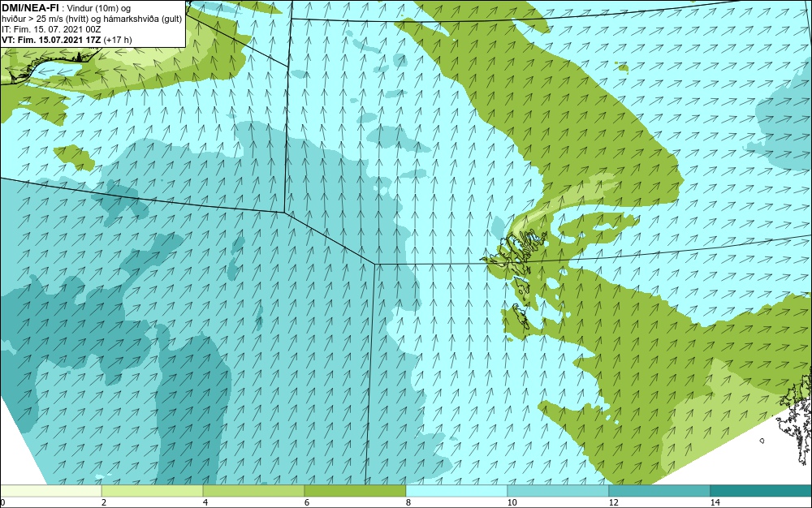
Task: Click the legend label '8'
Action: (408, 502)
